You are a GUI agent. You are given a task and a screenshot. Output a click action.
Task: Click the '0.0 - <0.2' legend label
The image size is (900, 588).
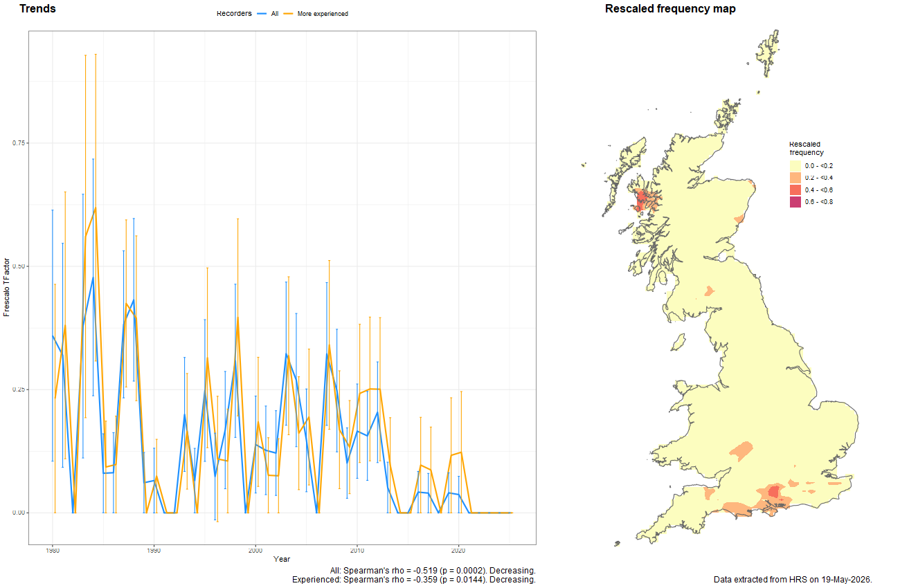819,166
